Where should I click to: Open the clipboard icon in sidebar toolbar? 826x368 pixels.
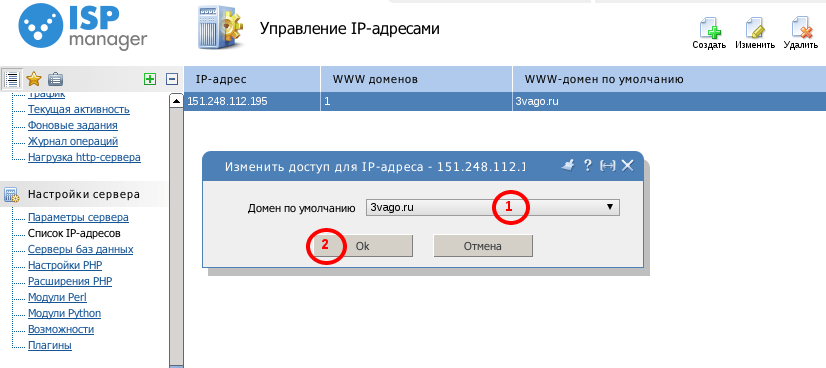(55, 79)
